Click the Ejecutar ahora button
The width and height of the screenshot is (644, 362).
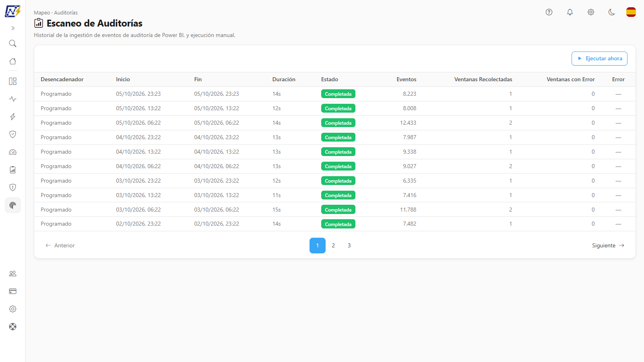click(599, 58)
